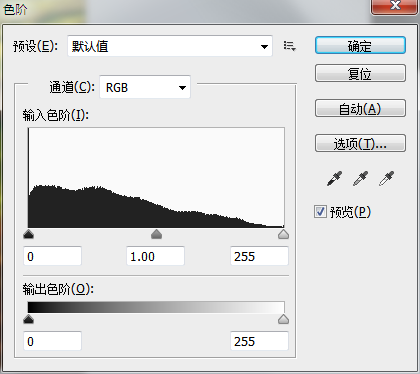Click the input midtone gray slider handle
Screen dimensions: 420x374
tap(156, 234)
